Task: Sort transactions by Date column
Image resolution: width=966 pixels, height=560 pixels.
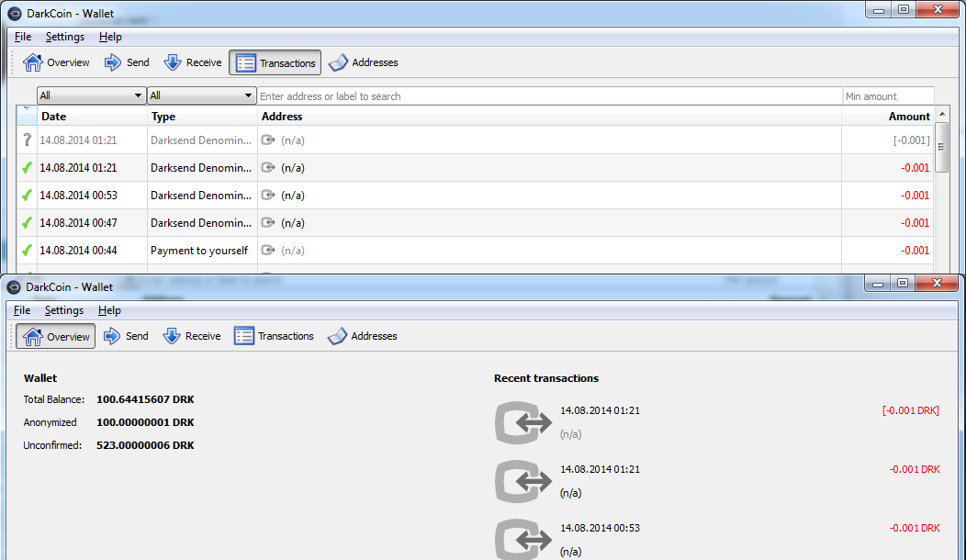Action: [x=92, y=117]
